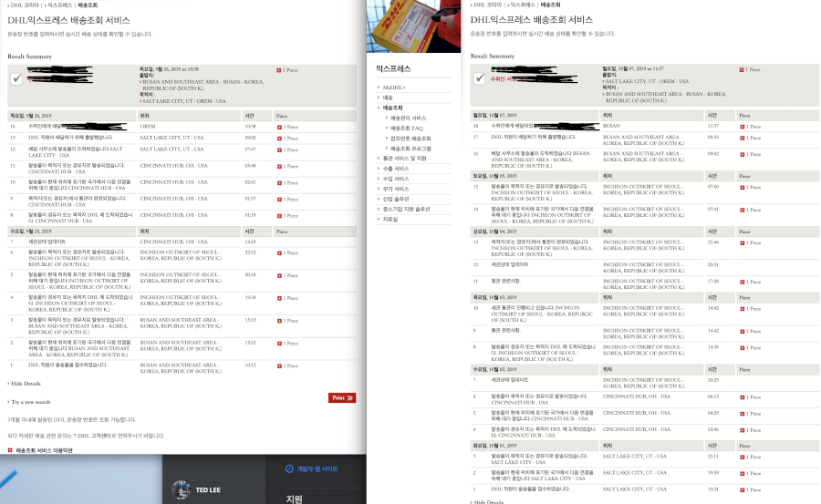Image resolution: width=821 pixels, height=504 pixels.
Task: Click compass icon next to 개발자 웹 사이트
Action: click(289, 469)
